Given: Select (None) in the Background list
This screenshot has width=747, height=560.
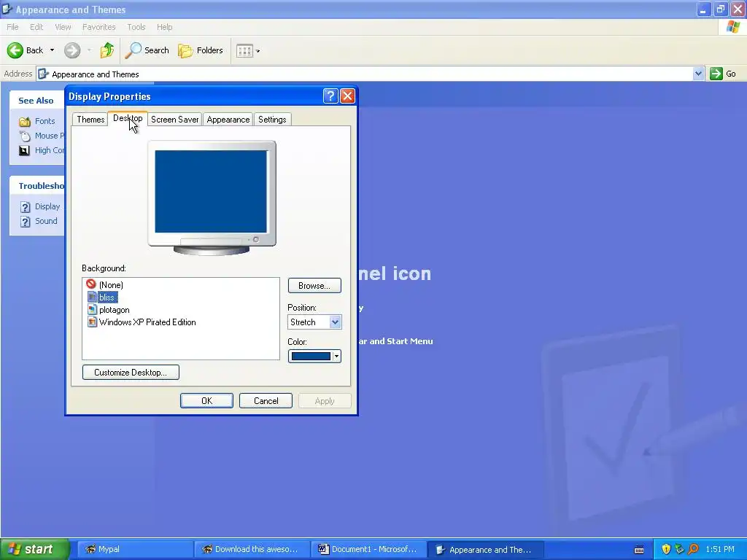Looking at the screenshot, I should (111, 285).
